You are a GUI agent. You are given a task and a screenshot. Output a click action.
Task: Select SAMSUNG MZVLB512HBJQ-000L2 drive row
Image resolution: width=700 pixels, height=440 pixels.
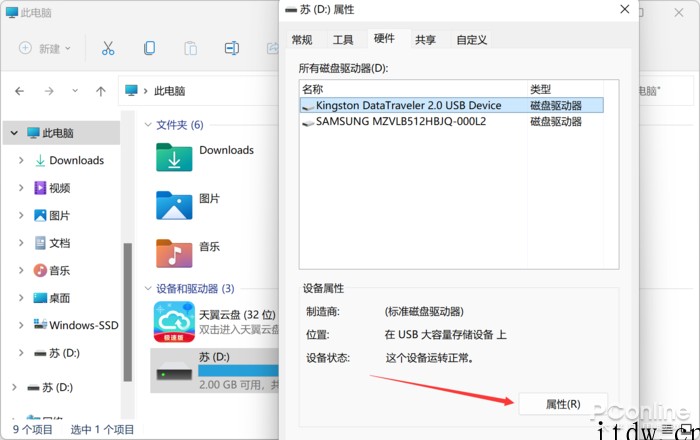point(452,121)
